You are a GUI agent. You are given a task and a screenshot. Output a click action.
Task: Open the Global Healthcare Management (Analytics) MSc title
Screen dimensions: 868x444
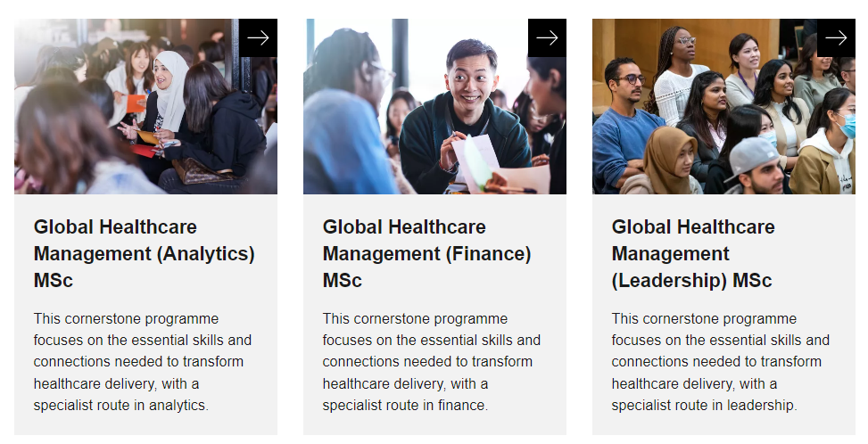pos(144,253)
